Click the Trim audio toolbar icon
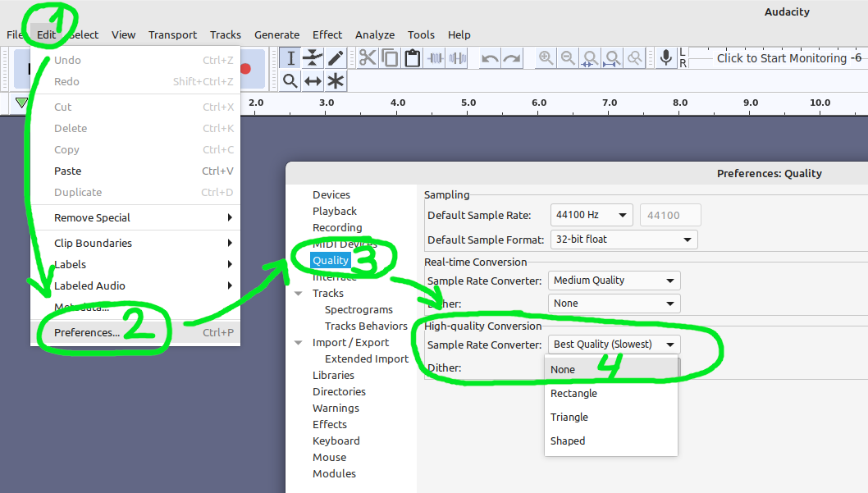Image resolution: width=868 pixels, height=493 pixels. pos(435,58)
